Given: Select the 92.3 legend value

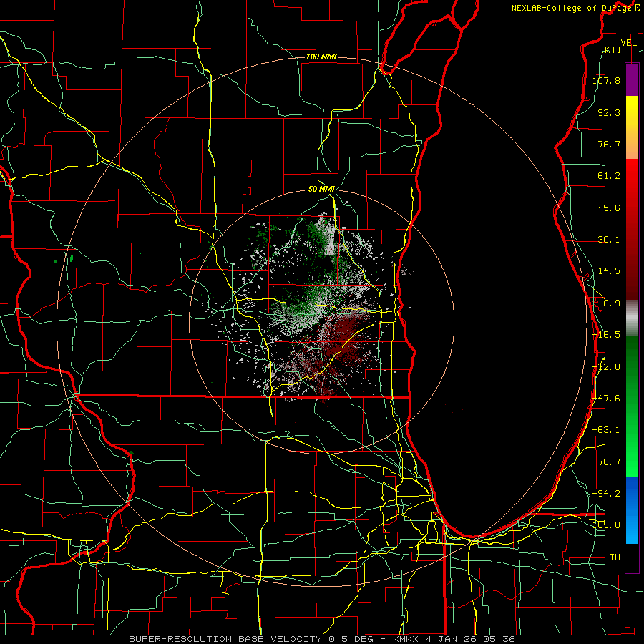Looking at the screenshot, I should 609,112.
